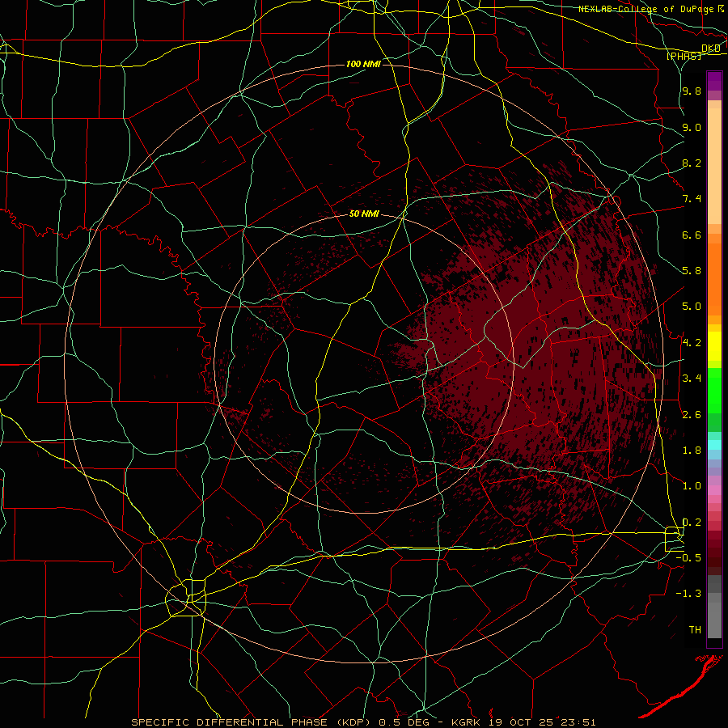Click the "100 NMI" range ring label
Screen dimensions: 728x728
click(363, 64)
